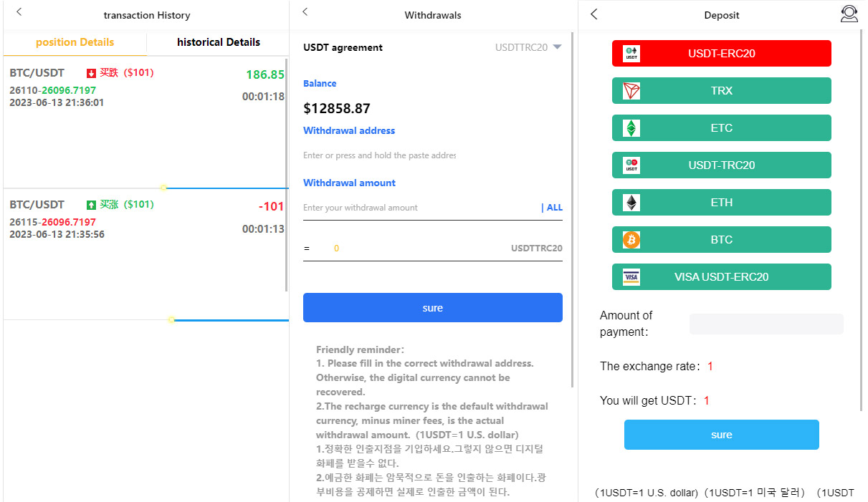Click the customer support headset icon
The width and height of the screenshot is (868, 502).
click(x=849, y=14)
